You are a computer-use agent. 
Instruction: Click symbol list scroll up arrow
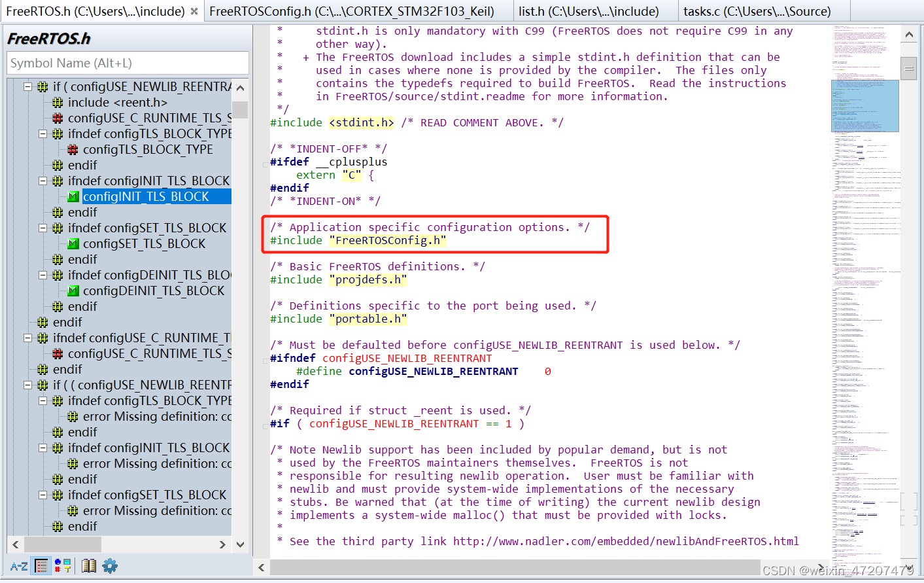pyautogui.click(x=240, y=88)
